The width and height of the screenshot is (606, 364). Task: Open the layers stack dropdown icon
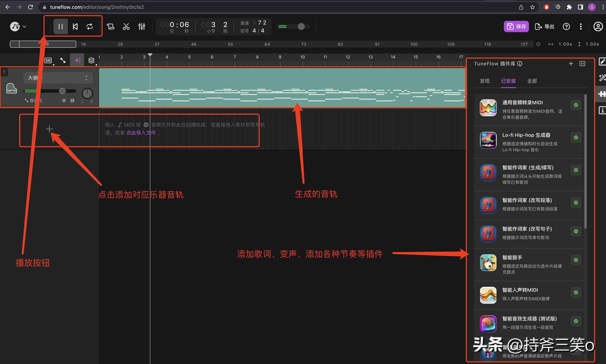point(92,60)
